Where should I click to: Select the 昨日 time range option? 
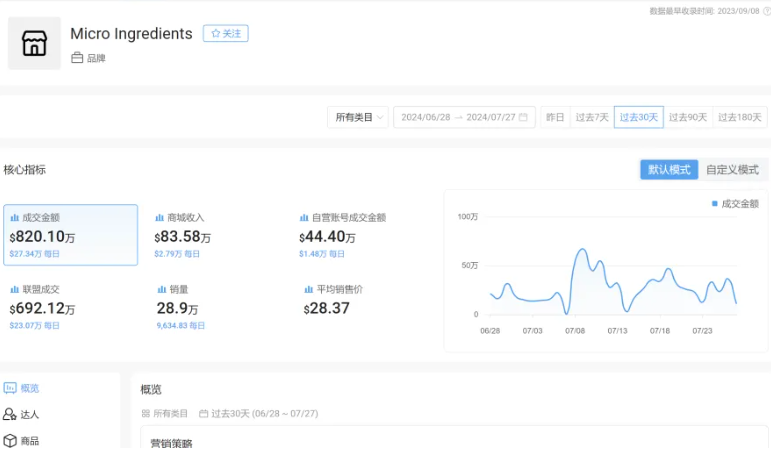[x=554, y=118]
